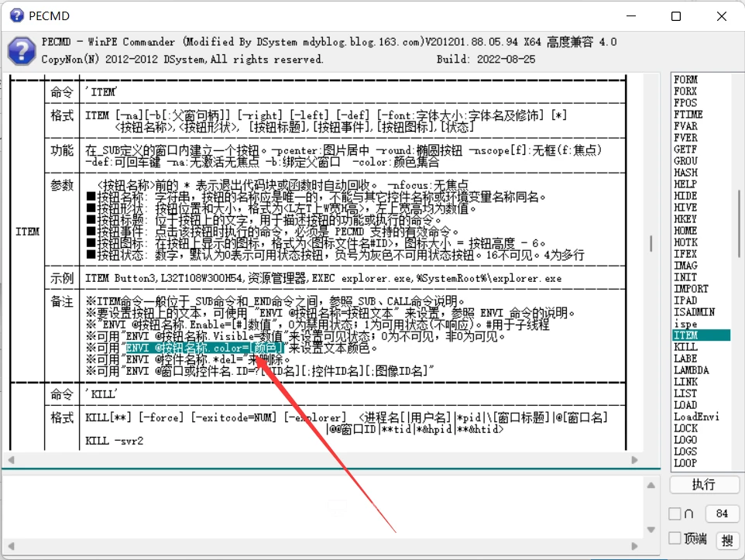This screenshot has height=560, width=745.
Task: Select IFEX in the command list
Action: coord(685,254)
